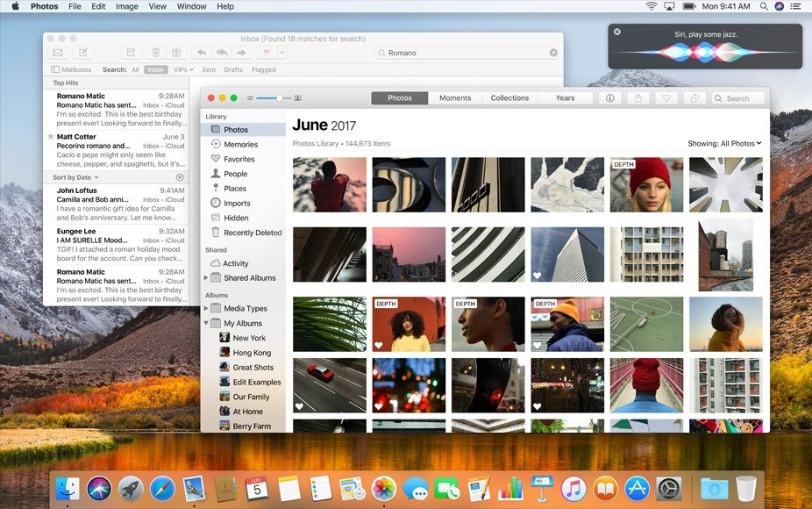Switch to the Moments tab

point(455,98)
